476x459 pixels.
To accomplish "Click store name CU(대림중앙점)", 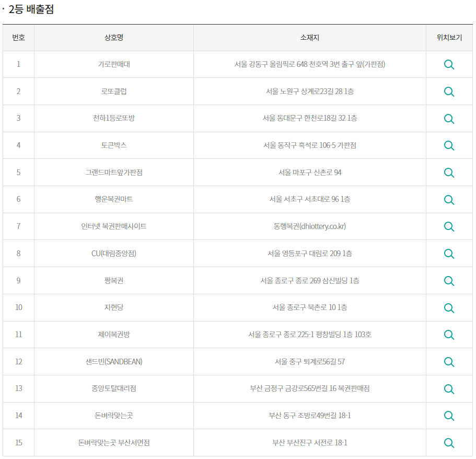I will point(114,254).
